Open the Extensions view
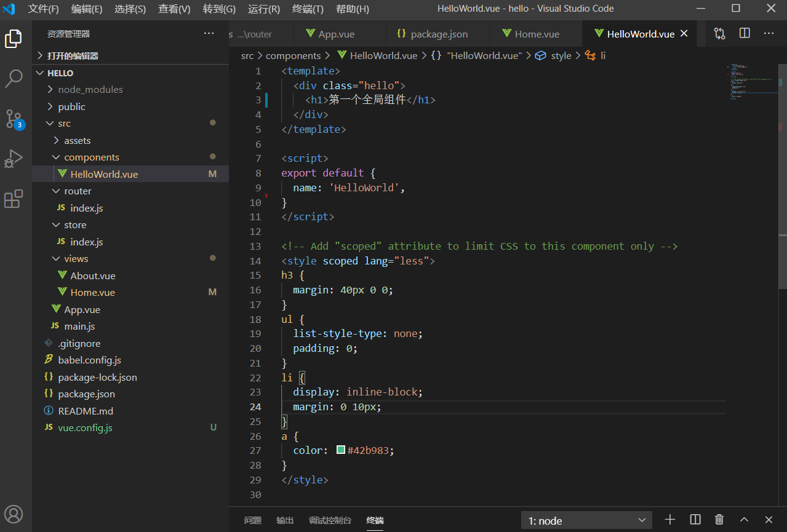The width and height of the screenshot is (787, 532). (x=14, y=199)
